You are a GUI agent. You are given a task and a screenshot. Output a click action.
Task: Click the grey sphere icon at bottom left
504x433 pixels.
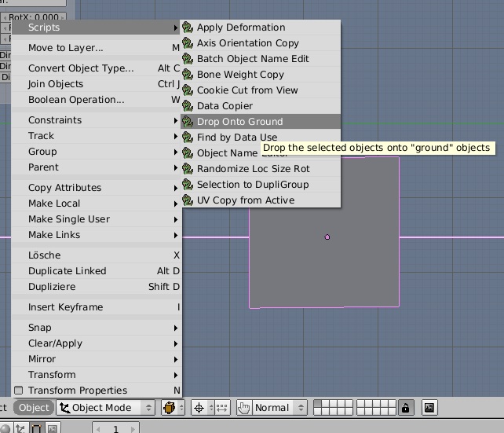click(x=5, y=428)
